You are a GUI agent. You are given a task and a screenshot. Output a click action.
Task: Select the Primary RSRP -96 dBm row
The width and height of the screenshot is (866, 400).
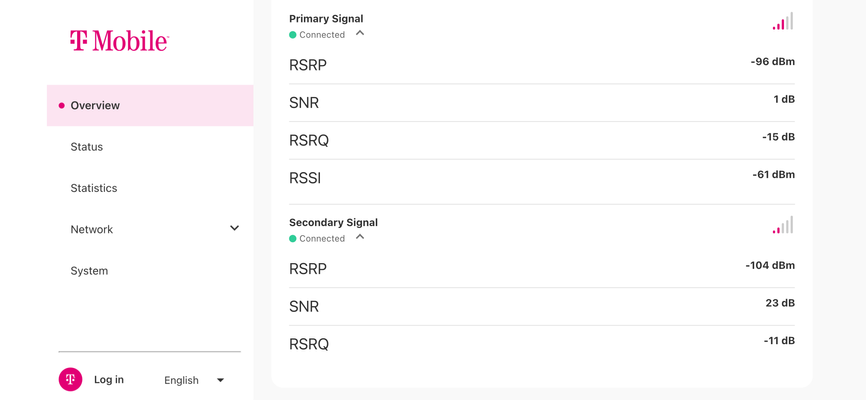click(x=542, y=65)
